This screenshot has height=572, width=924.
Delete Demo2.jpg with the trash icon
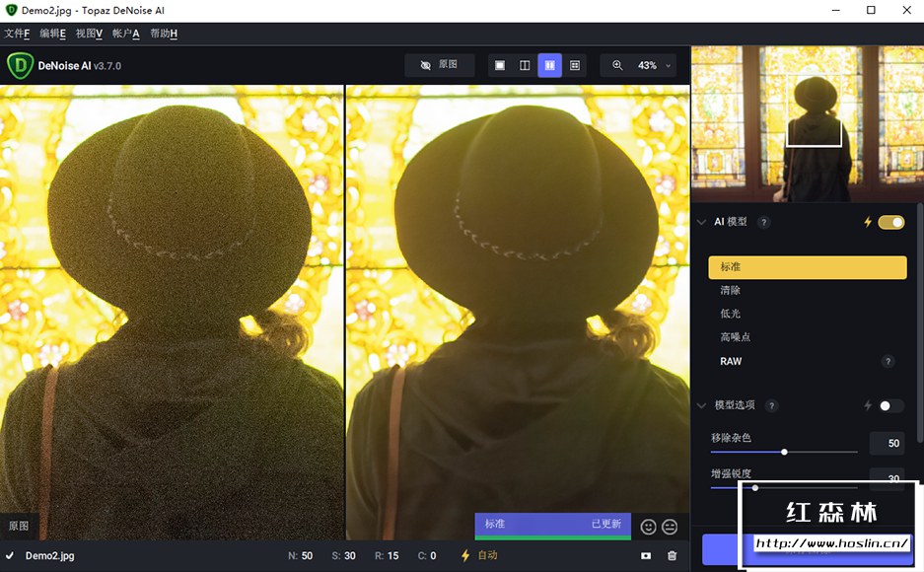click(x=672, y=555)
